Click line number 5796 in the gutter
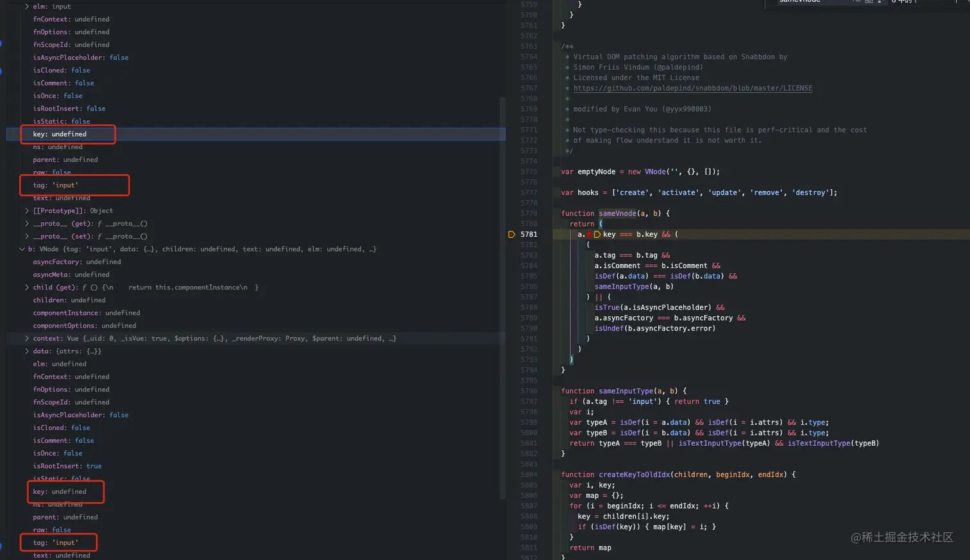 coord(529,391)
